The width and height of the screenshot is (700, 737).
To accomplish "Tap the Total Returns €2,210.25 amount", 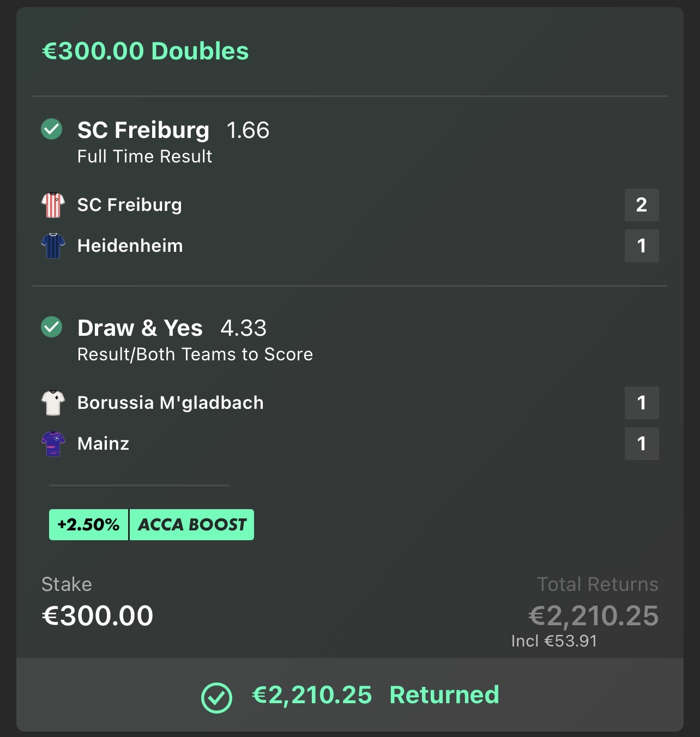I will pos(593,616).
